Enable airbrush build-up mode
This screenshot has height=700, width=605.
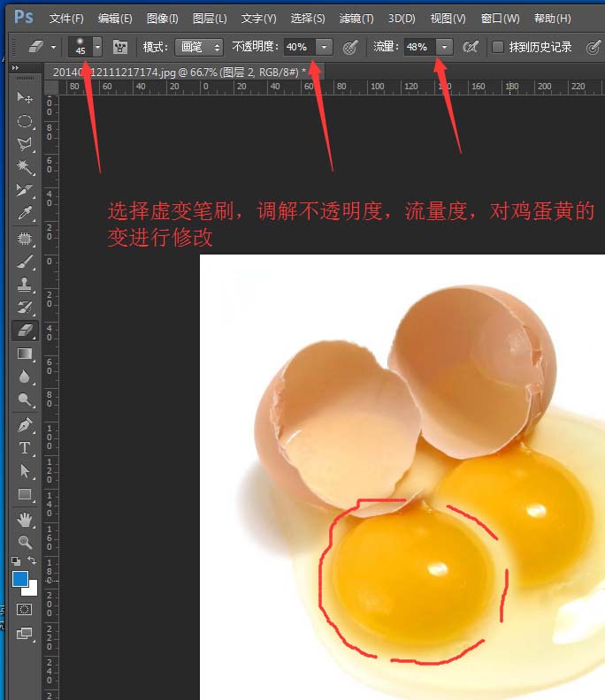[x=471, y=47]
